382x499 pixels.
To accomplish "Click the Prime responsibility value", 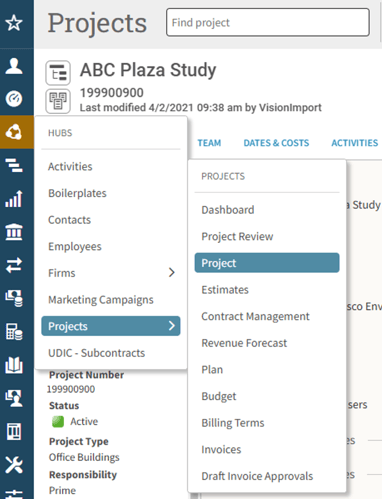I will pyautogui.click(x=62, y=490).
